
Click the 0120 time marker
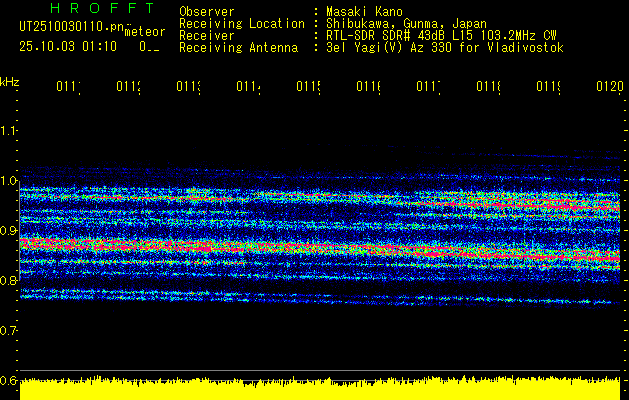pos(608,88)
